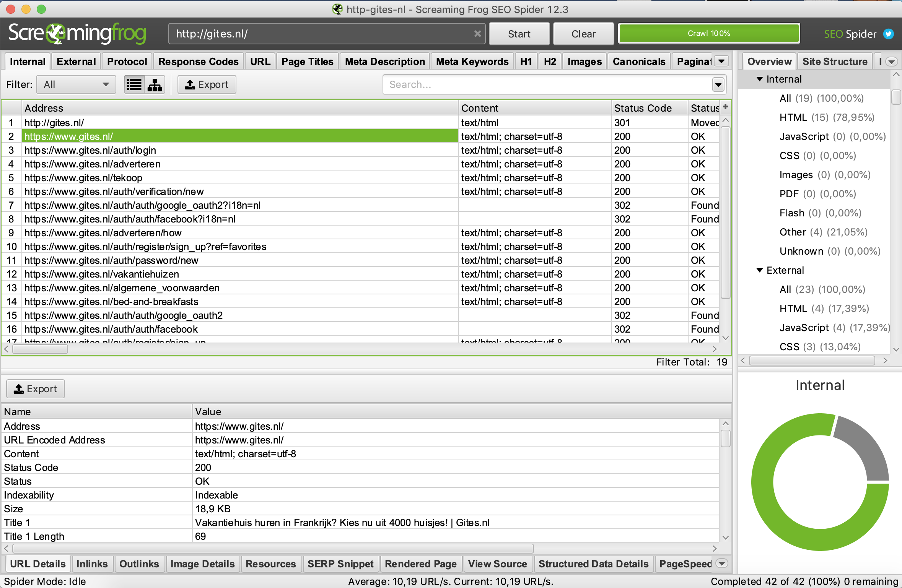Select row https://www.gites.nl/algemene_voorwaarden
The image size is (902, 588).
coord(360,288)
